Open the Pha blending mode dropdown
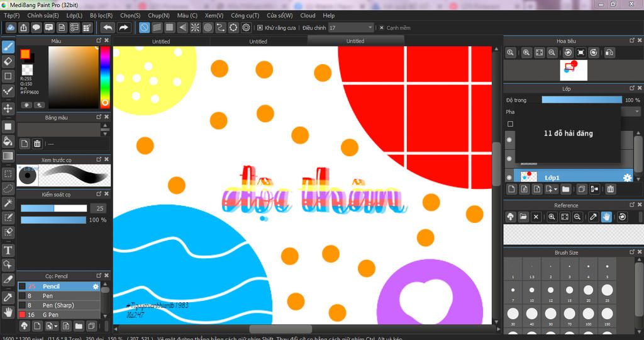644x340 pixels. coord(637,111)
